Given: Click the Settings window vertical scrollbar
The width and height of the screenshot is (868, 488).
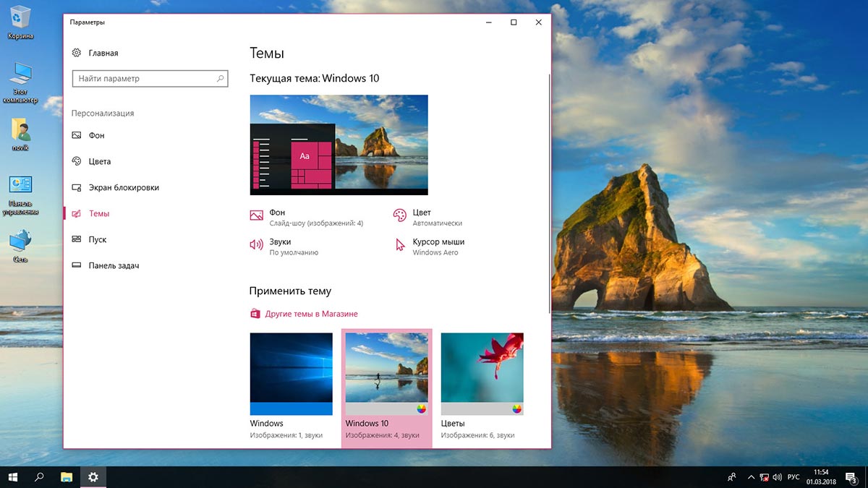Looking at the screenshot, I should 549,193.
